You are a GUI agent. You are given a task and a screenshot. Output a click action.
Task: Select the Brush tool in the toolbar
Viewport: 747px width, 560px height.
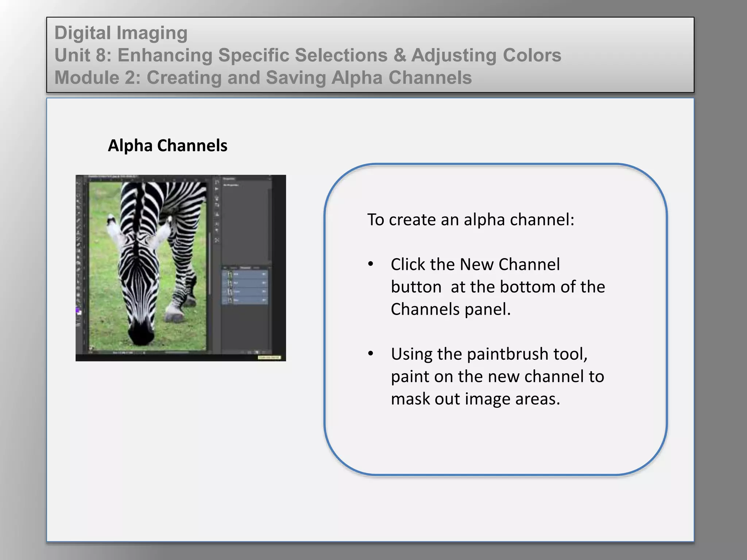[x=78, y=227]
